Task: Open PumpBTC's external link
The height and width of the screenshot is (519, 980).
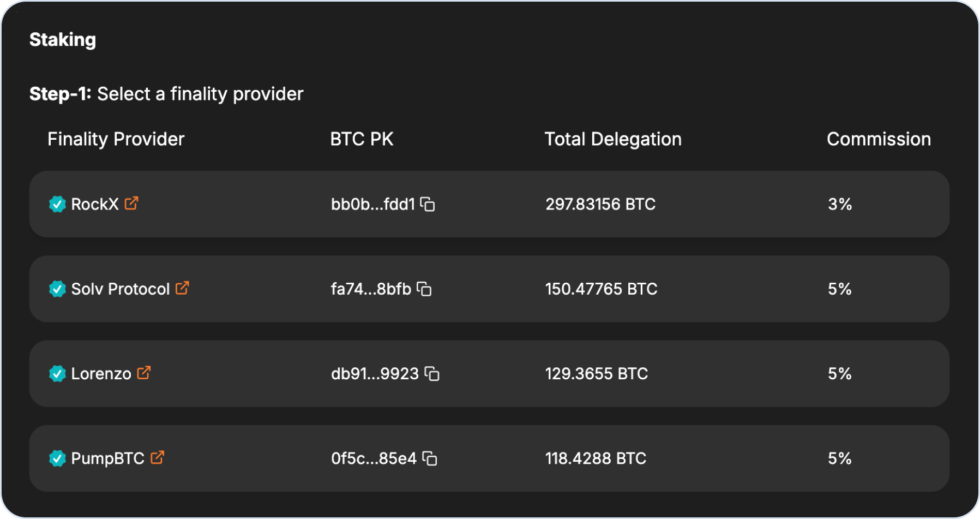Action: click(x=158, y=457)
